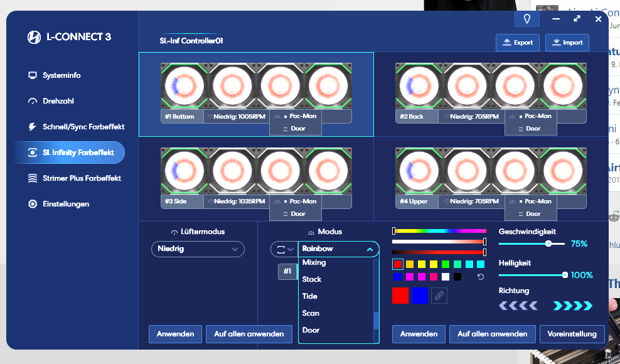This screenshot has height=364, width=620.
Task: Pick the green palette swatch
Action: tap(445, 264)
